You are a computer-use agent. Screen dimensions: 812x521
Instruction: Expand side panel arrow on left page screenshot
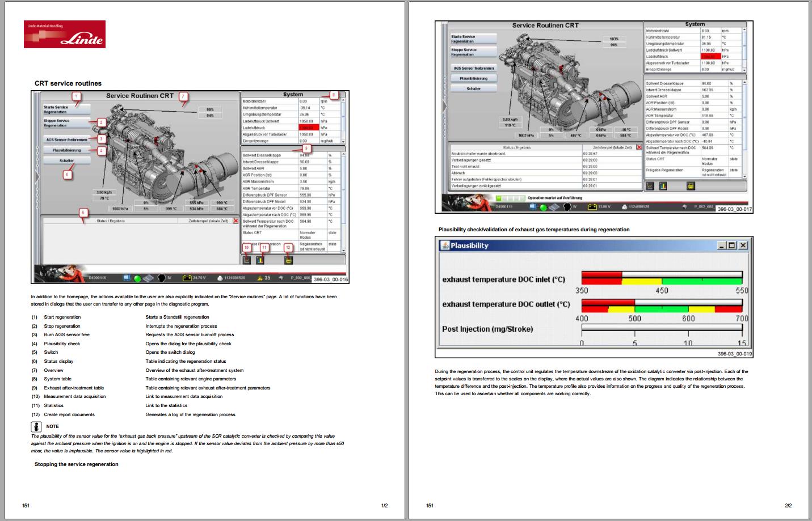click(37, 177)
